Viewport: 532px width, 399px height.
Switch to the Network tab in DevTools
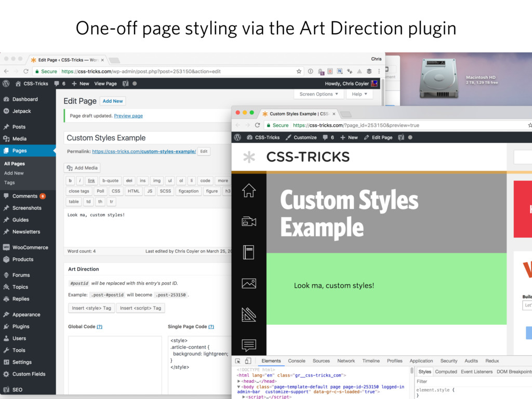[346, 361]
